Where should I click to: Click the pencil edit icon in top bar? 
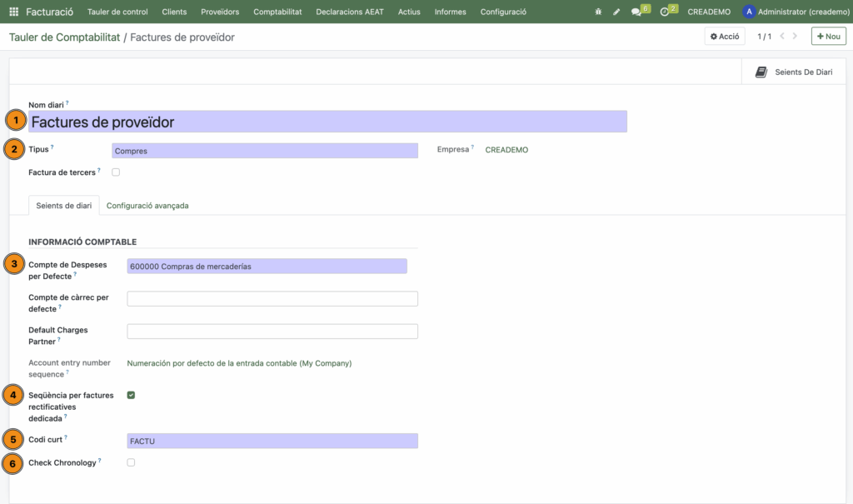pos(616,12)
